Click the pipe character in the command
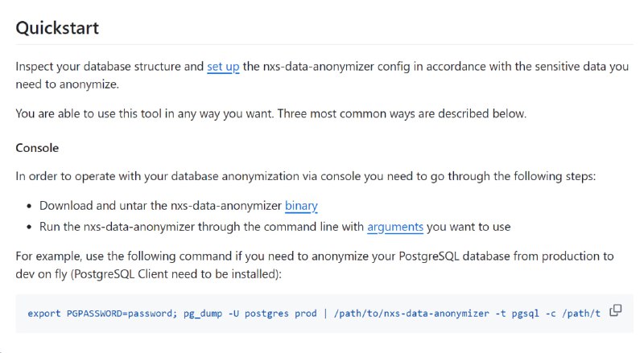The height and width of the screenshot is (353, 644). pyautogui.click(x=325, y=314)
